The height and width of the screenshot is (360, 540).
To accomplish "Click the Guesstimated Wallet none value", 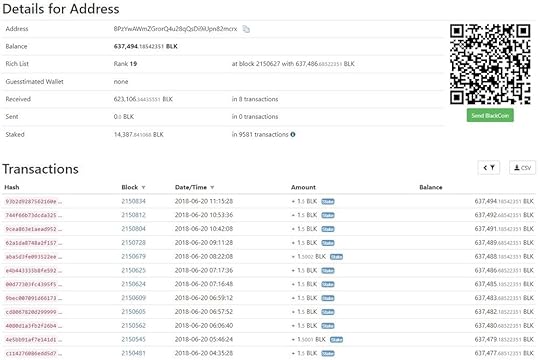I will (x=121, y=82).
